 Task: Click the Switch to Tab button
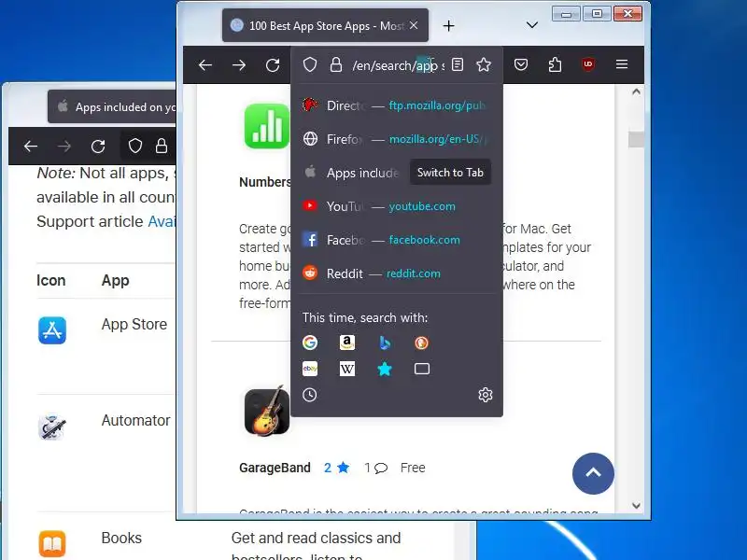pos(450,173)
